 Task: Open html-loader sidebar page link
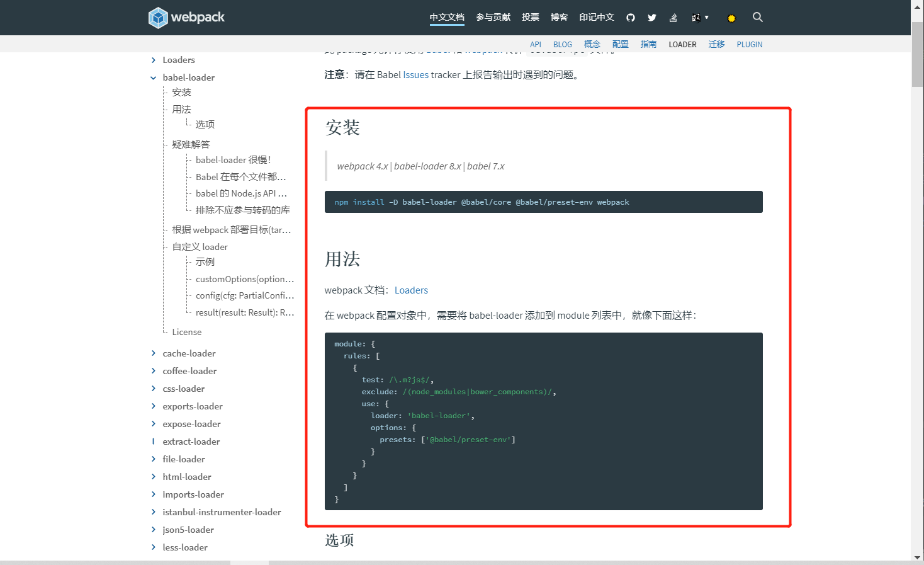click(x=187, y=477)
